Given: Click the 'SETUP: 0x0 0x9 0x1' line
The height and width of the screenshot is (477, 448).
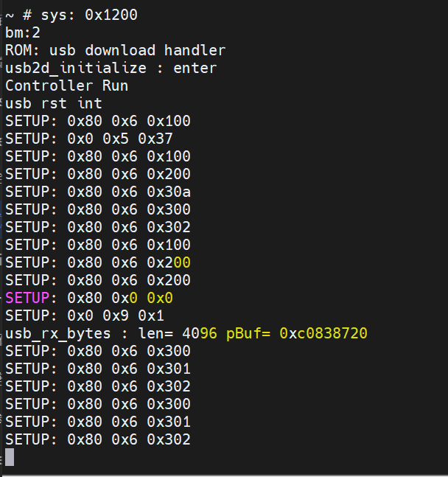Looking at the screenshot, I should 85,316.
